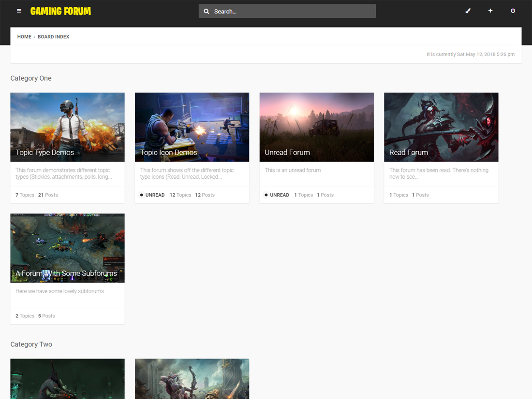Click the subforums battle map thumbnail
The image size is (532, 399).
pos(68,248)
